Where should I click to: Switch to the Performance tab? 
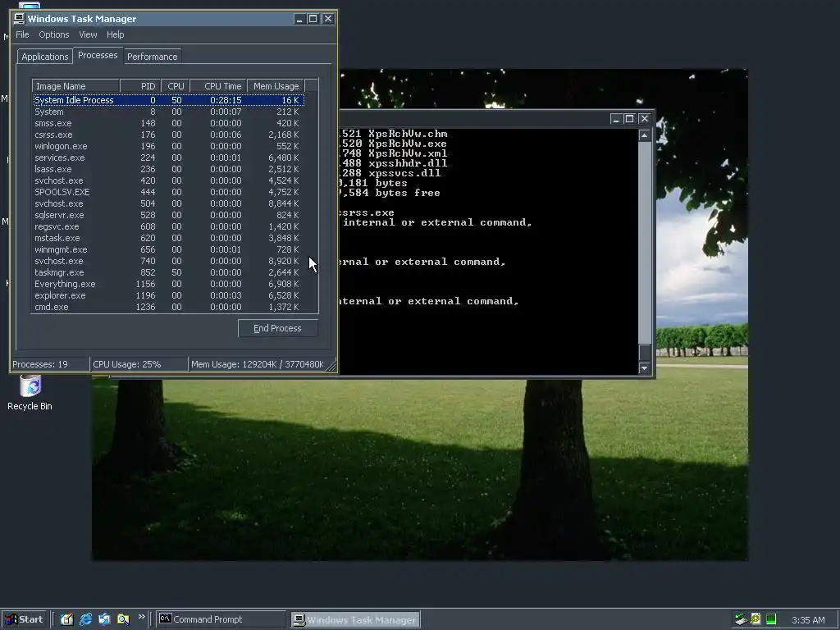click(x=152, y=57)
